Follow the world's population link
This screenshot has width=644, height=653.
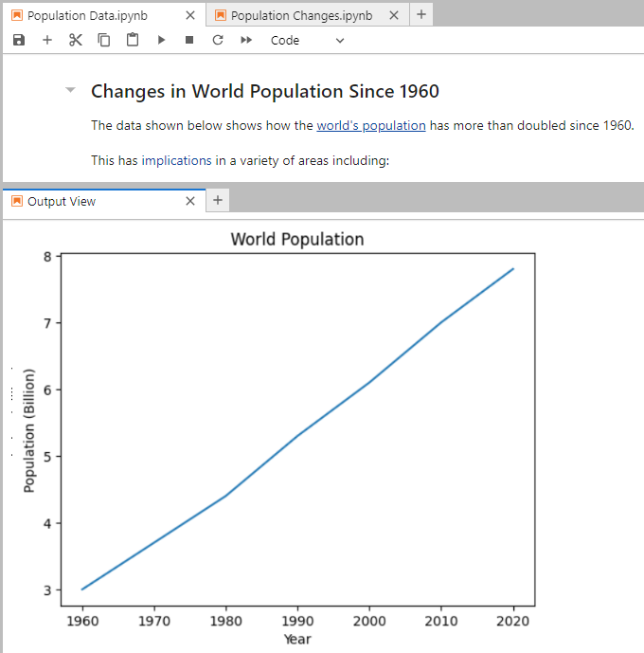pyautogui.click(x=370, y=125)
